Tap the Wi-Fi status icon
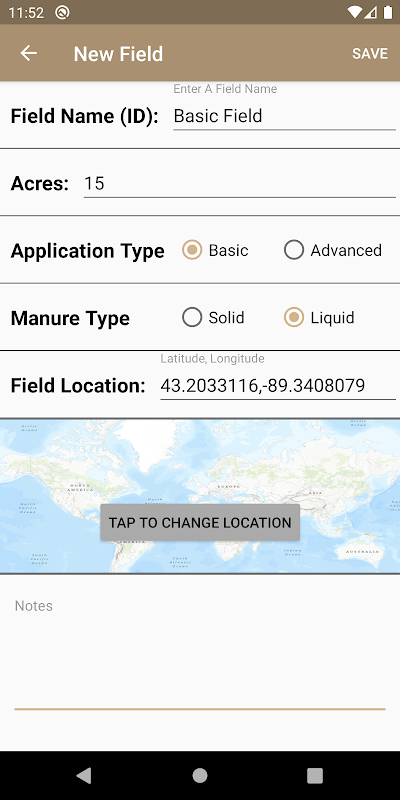The height and width of the screenshot is (800, 400). tap(354, 12)
